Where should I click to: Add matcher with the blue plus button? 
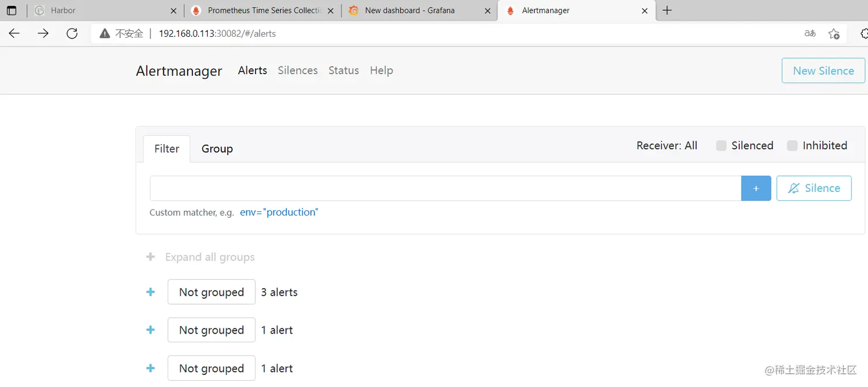tap(756, 188)
